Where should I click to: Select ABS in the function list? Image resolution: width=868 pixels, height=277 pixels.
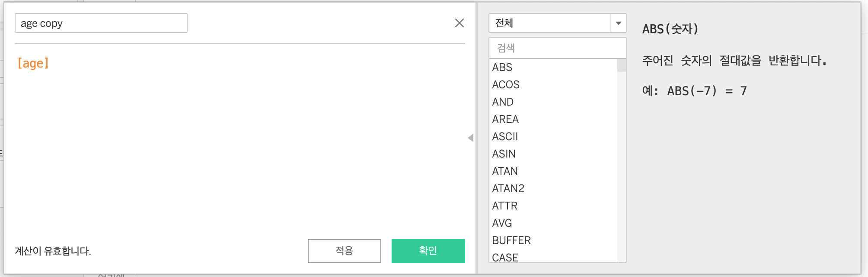(x=553, y=67)
